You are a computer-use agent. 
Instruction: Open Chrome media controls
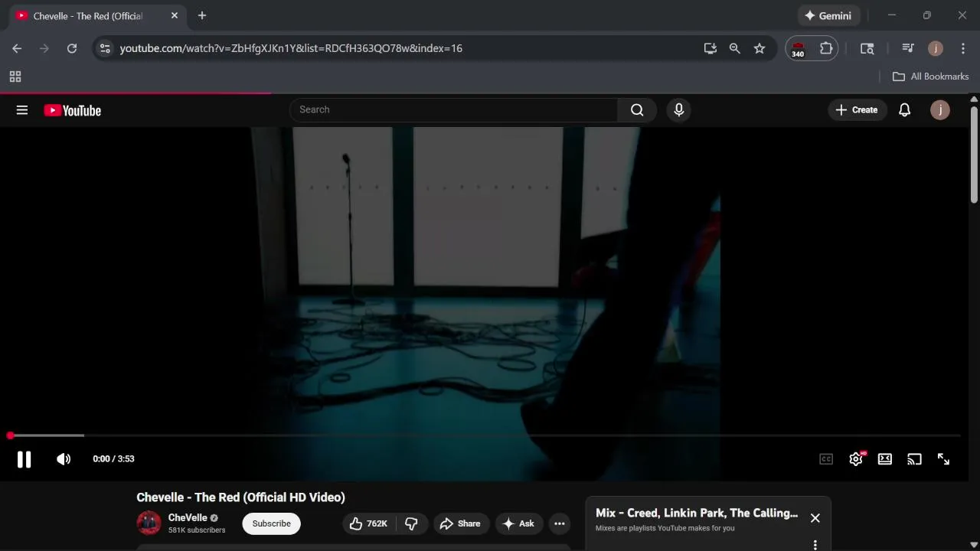coord(908,48)
